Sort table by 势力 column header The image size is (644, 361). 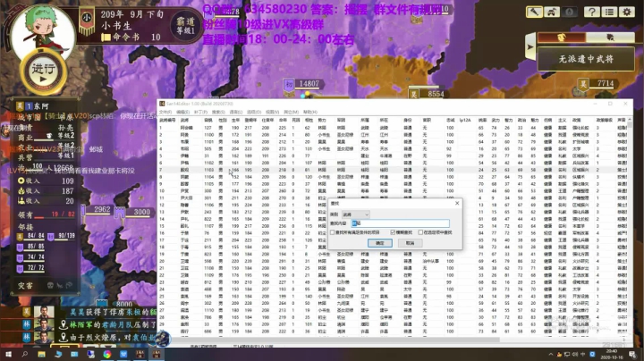(x=322, y=121)
